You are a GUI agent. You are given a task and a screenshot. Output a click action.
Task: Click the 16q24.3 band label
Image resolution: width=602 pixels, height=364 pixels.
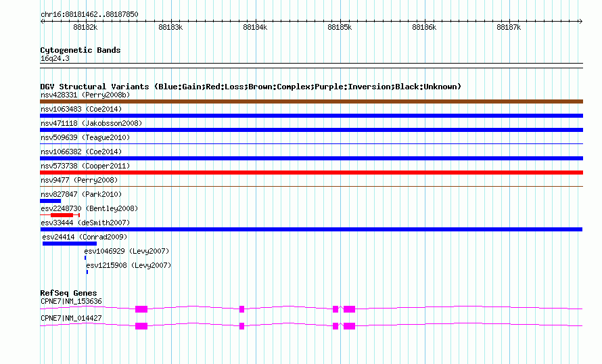point(55,58)
